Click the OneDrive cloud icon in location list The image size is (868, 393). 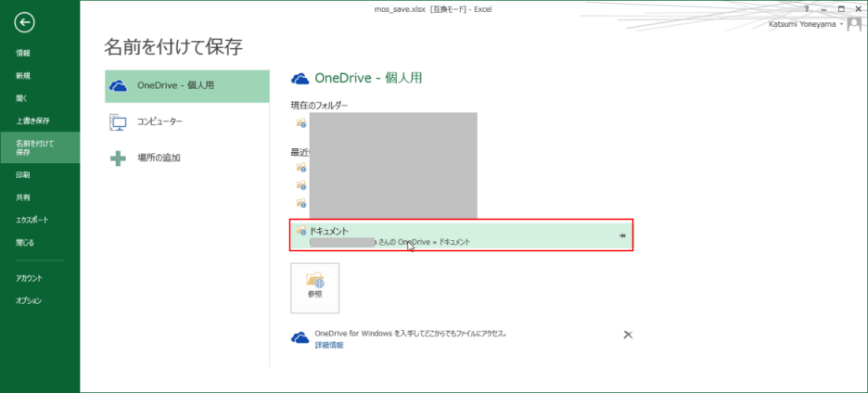pos(118,86)
